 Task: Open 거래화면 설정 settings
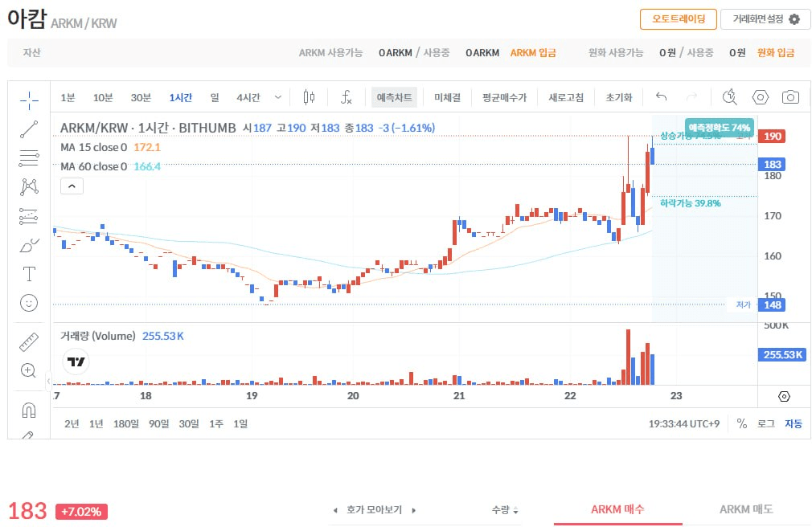(765, 19)
